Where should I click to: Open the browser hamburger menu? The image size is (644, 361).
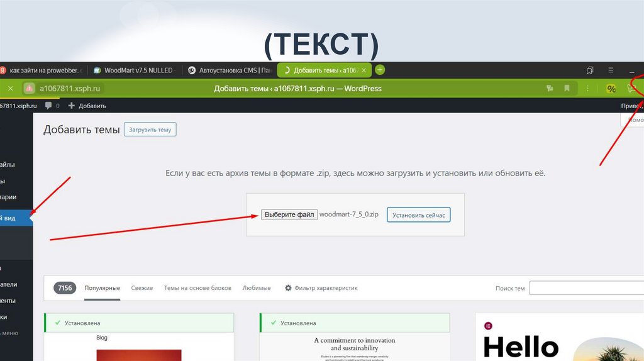click(611, 70)
